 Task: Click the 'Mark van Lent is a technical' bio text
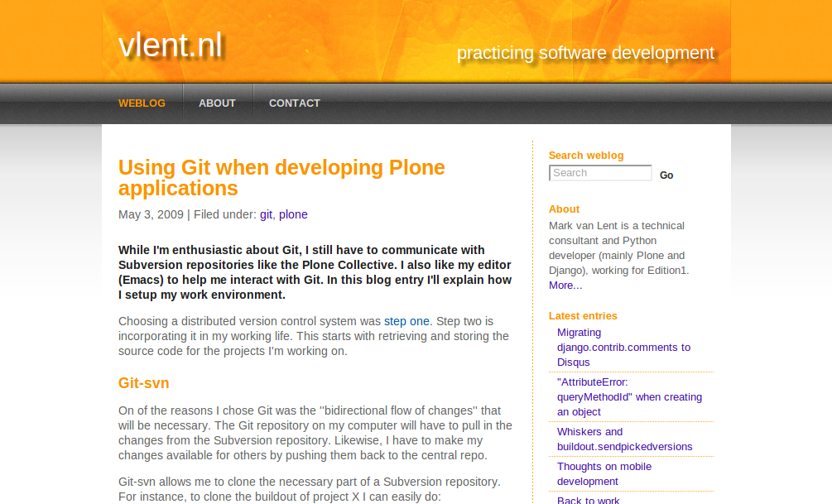(x=618, y=248)
